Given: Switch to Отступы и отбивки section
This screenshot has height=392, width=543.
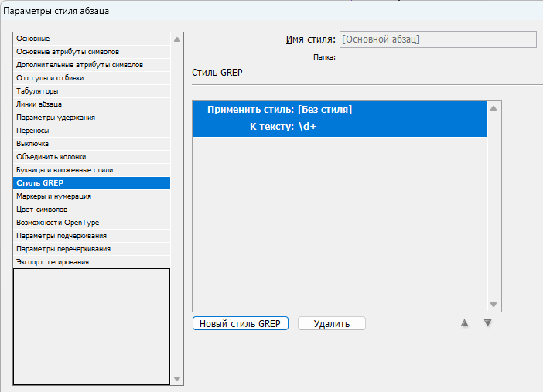Looking at the screenshot, I should coord(50,78).
